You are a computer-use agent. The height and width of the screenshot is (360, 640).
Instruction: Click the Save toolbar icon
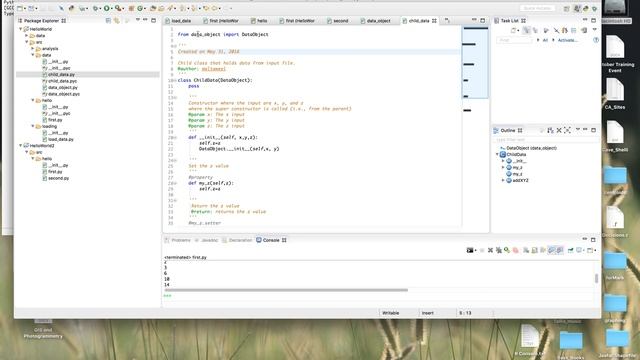[31, 8]
